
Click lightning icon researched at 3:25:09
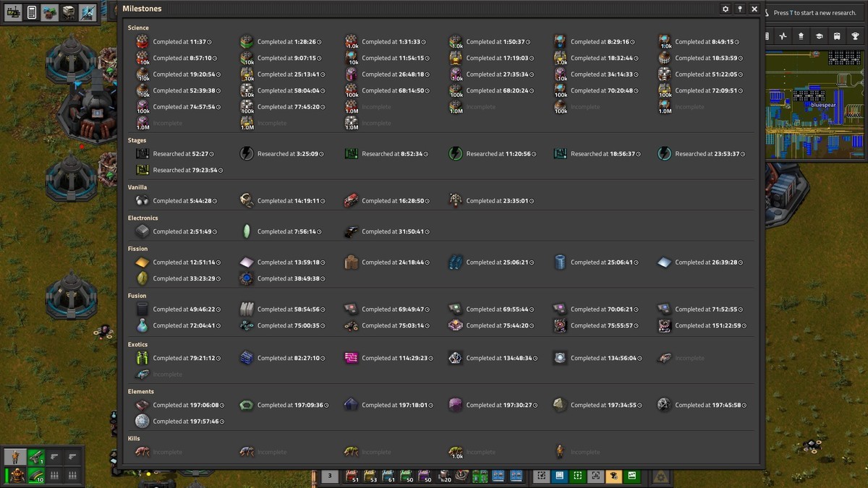pyautogui.click(x=247, y=154)
